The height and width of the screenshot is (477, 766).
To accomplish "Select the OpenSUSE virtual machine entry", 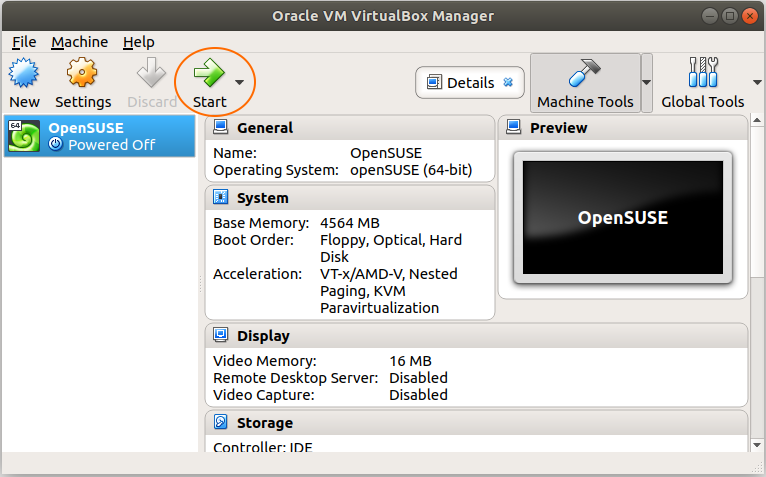I will click(x=99, y=136).
